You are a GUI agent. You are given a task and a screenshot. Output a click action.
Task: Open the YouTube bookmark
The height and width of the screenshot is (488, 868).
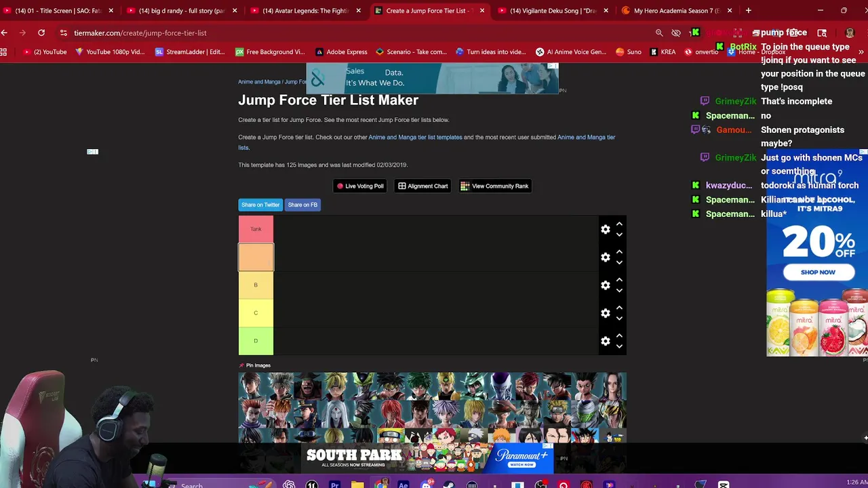click(x=45, y=52)
